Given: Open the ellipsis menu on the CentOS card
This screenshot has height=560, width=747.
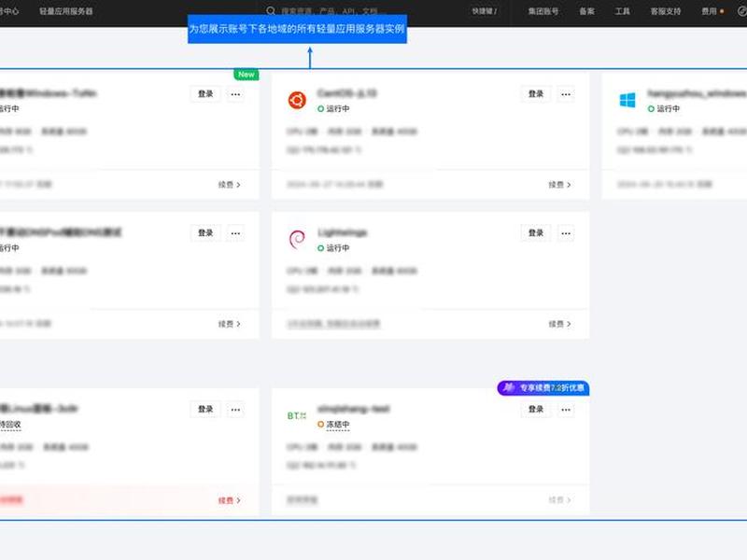Looking at the screenshot, I should pyautogui.click(x=566, y=94).
